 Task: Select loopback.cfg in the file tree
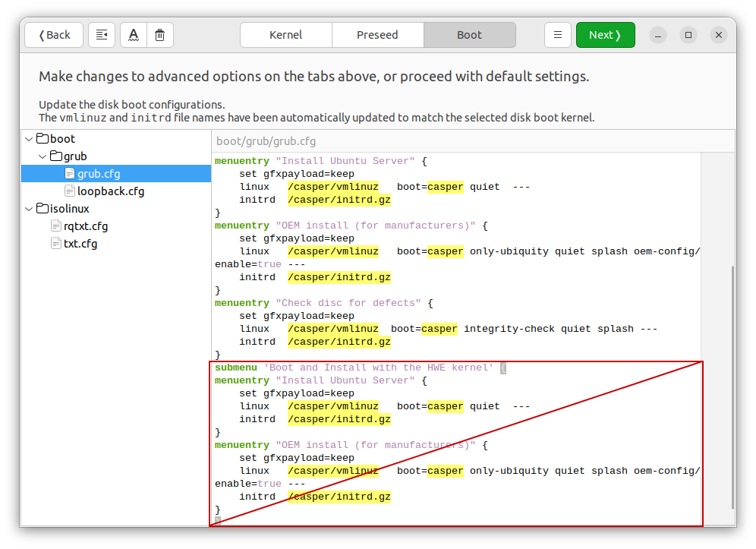tap(112, 191)
